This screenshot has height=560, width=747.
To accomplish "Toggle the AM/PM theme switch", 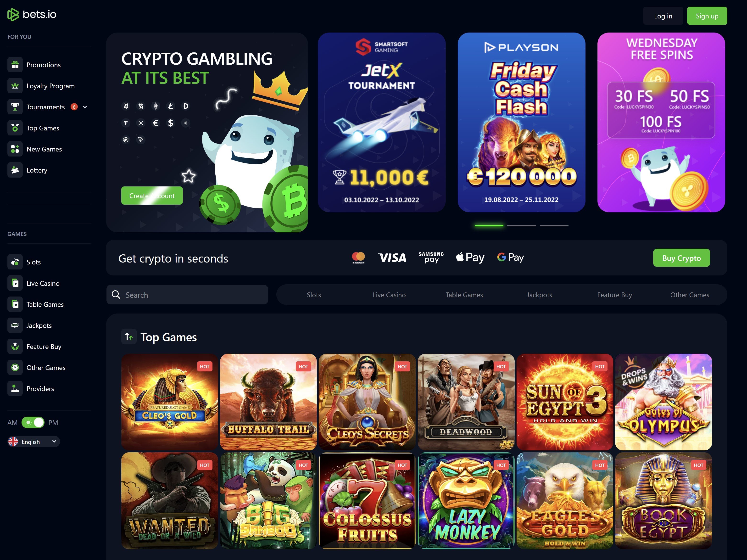I will pyautogui.click(x=33, y=423).
